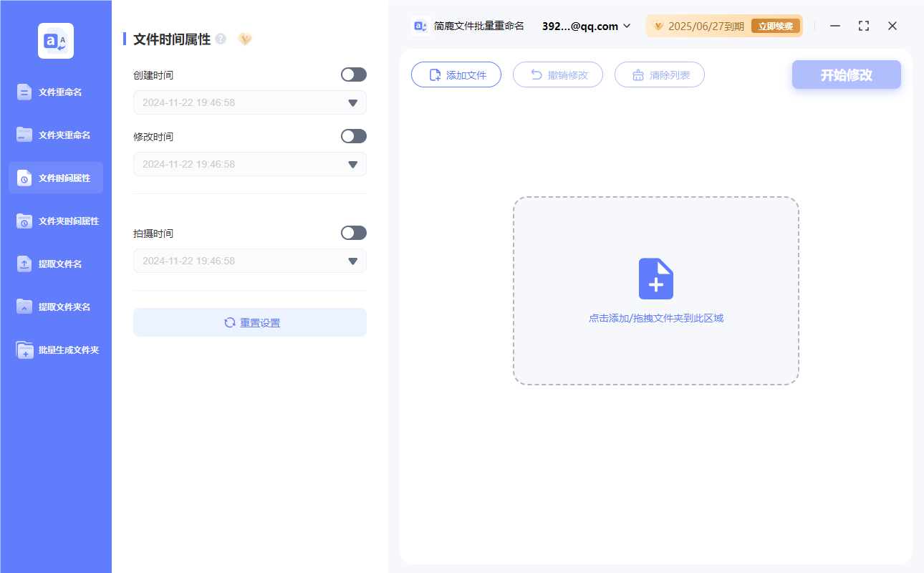
Task: Click the VIP crown icon beside 文件时间属性
Action: click(x=245, y=39)
